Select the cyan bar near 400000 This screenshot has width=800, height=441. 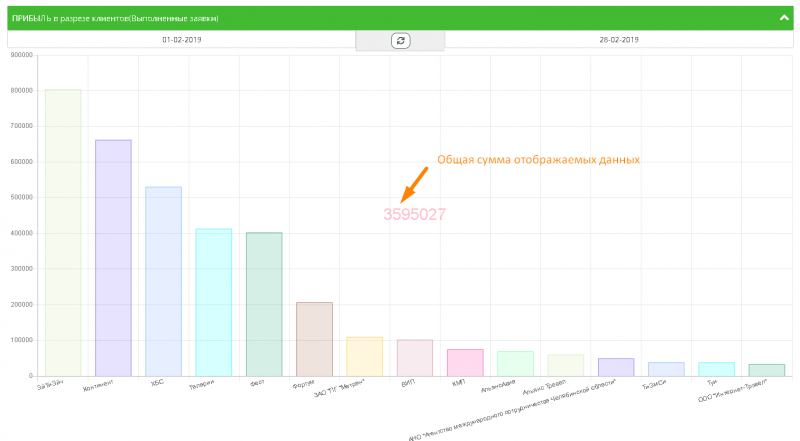213,302
